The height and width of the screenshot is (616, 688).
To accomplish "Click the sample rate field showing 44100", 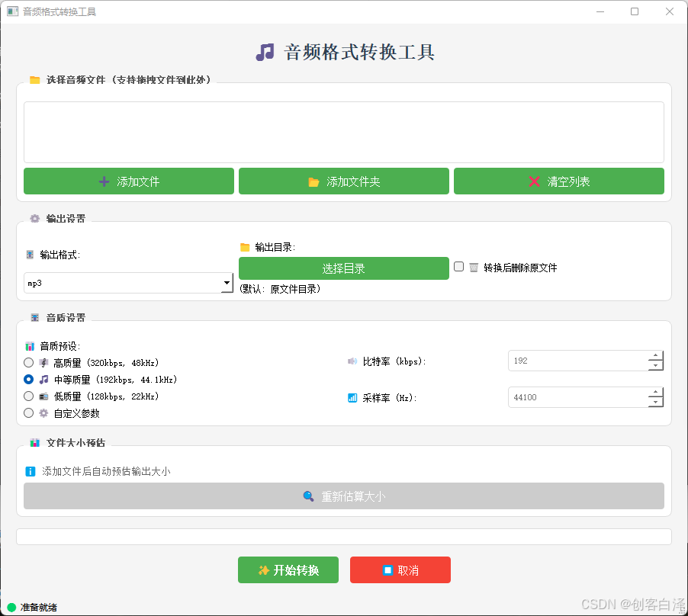I will 577,397.
